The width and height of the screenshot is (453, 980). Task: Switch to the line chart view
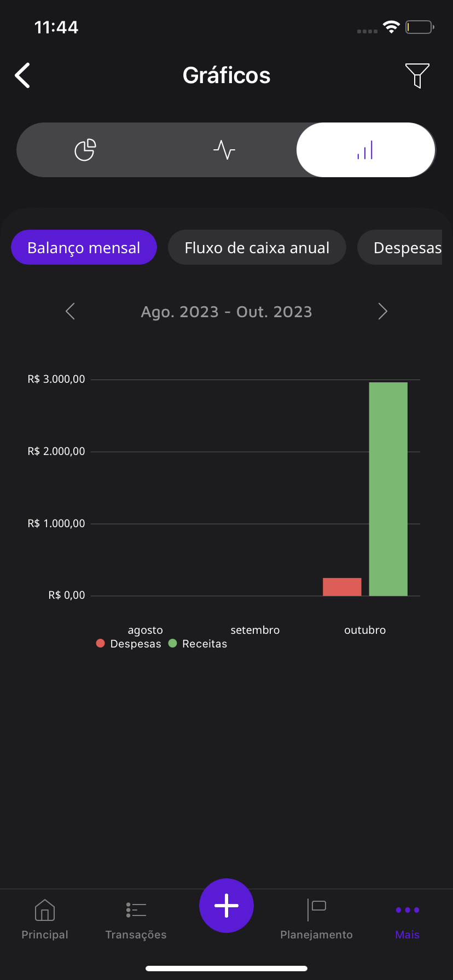tap(224, 150)
